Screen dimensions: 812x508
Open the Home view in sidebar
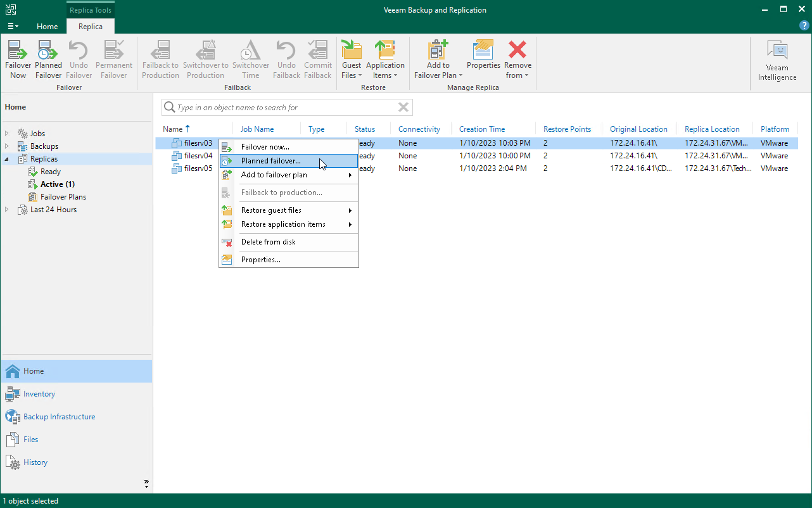pyautogui.click(x=77, y=371)
